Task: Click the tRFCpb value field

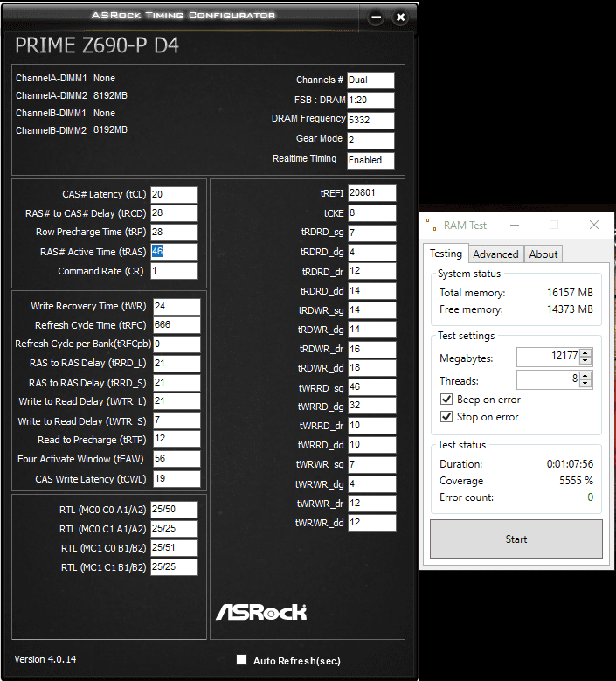Action: click(x=176, y=344)
